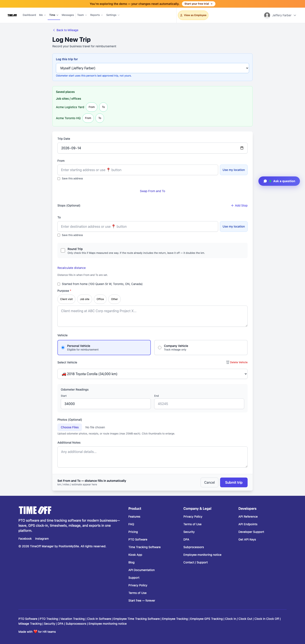Click the plus icon beside Add Stop
305x644 pixels.
point(232,205)
